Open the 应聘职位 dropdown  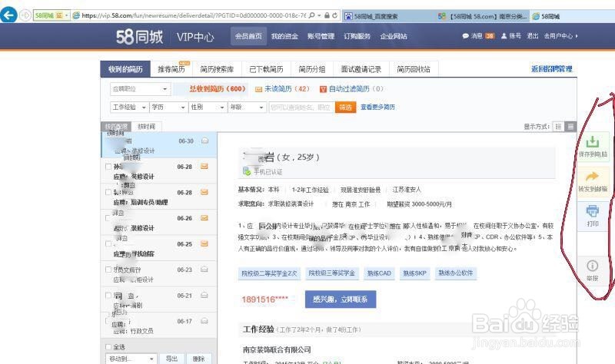tap(140, 89)
